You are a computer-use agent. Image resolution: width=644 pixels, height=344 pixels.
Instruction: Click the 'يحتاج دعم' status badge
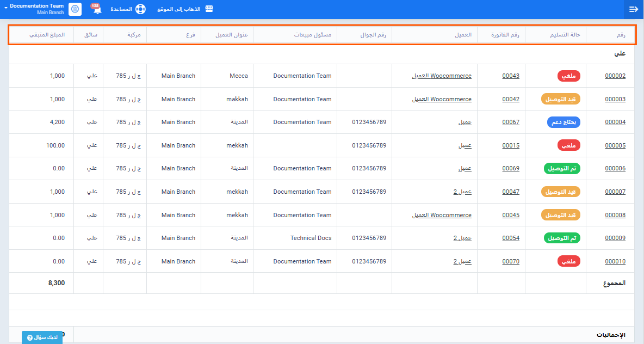tap(563, 122)
